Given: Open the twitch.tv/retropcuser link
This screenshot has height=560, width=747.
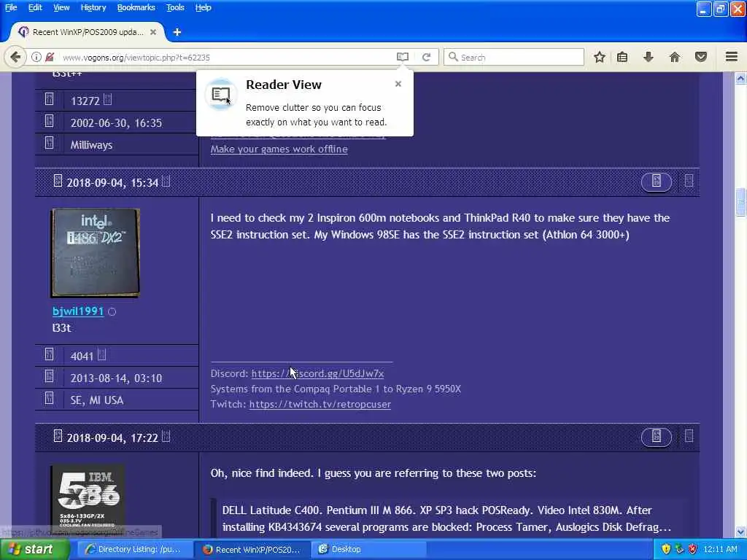Looking at the screenshot, I should tap(320, 404).
